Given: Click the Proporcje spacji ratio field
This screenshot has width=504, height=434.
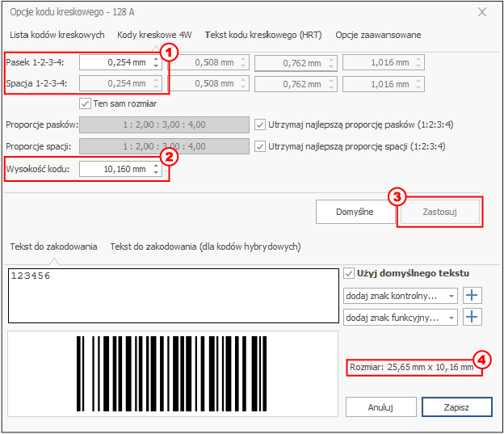Looking at the screenshot, I should pos(164,146).
